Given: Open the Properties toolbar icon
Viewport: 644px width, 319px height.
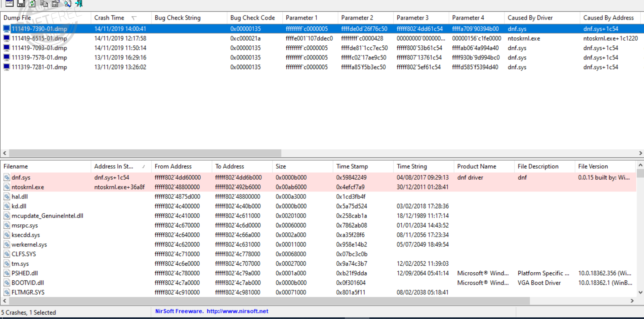Looking at the screenshot, I should (x=55, y=3).
